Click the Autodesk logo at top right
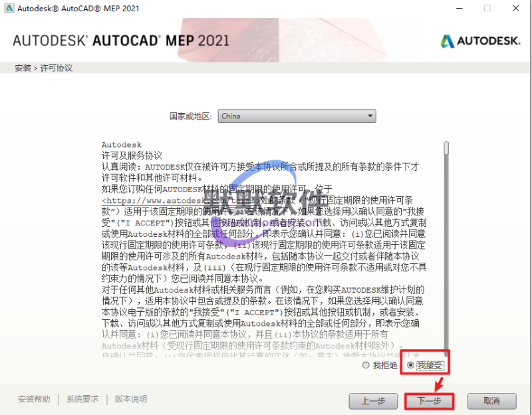The height and width of the screenshot is (415, 532). [480, 41]
